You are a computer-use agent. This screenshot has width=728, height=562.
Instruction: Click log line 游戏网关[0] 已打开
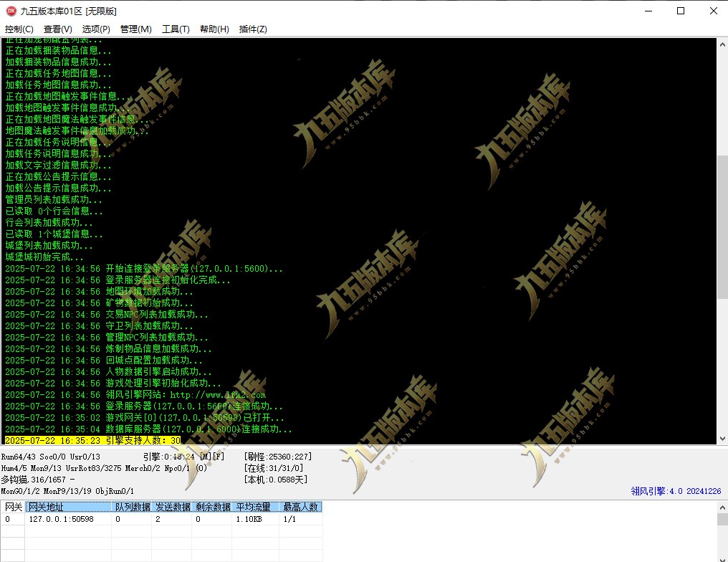[145, 417]
